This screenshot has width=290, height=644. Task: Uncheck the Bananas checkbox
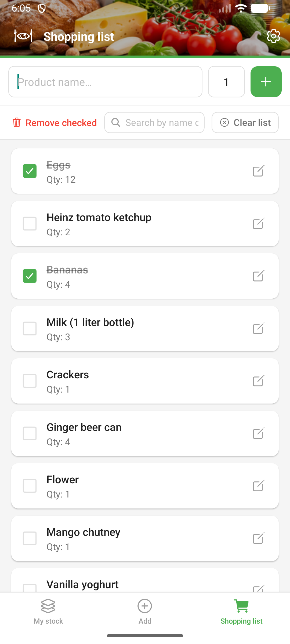pos(30,276)
